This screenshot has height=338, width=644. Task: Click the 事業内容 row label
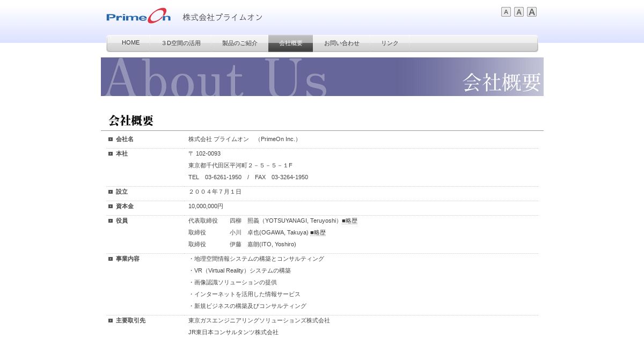coord(128,259)
